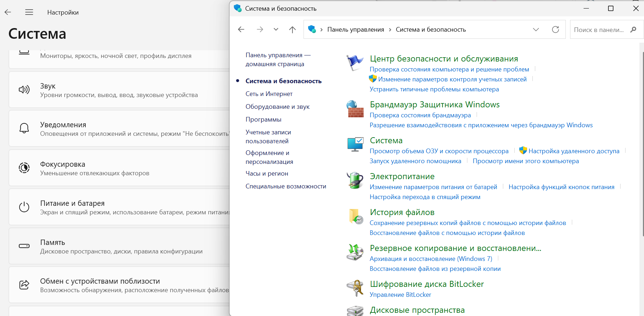Click the shield icon before Настройка удаленного доступа
This screenshot has width=644, height=316.
point(523,150)
